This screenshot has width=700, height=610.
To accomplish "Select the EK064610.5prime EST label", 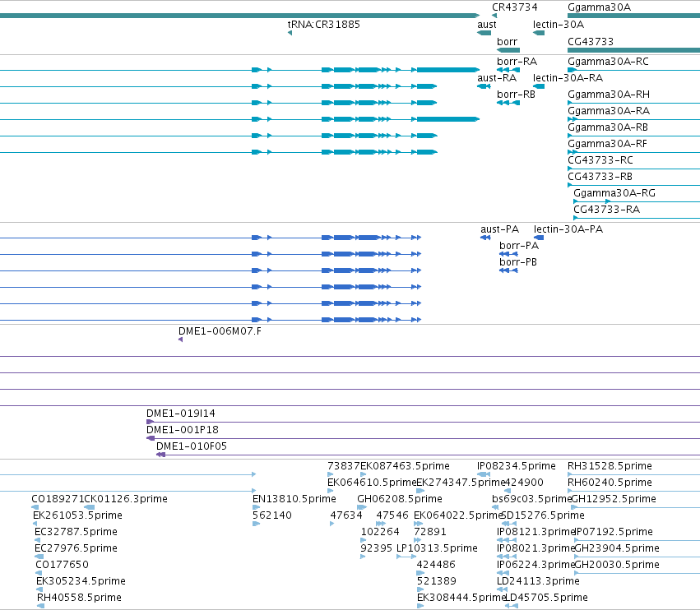I will point(372,483).
